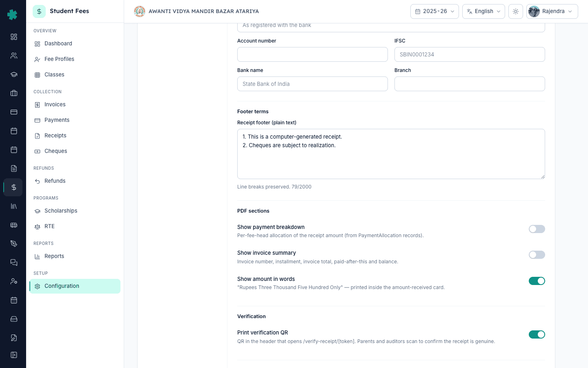Open the English language selector dropdown

coord(483,11)
